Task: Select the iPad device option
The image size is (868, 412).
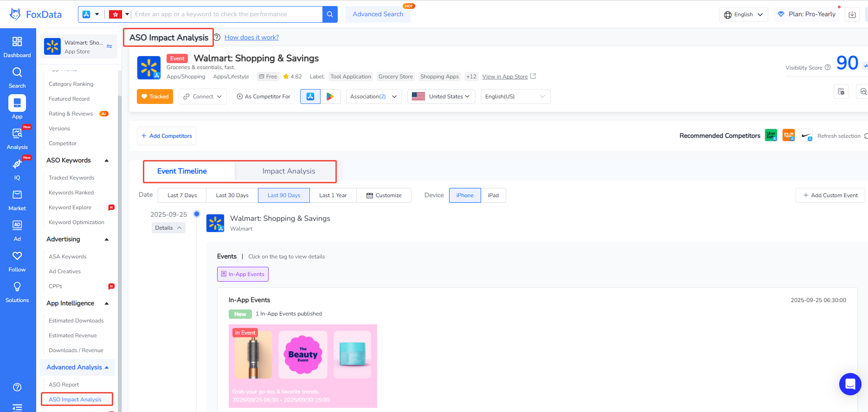Action: click(493, 195)
